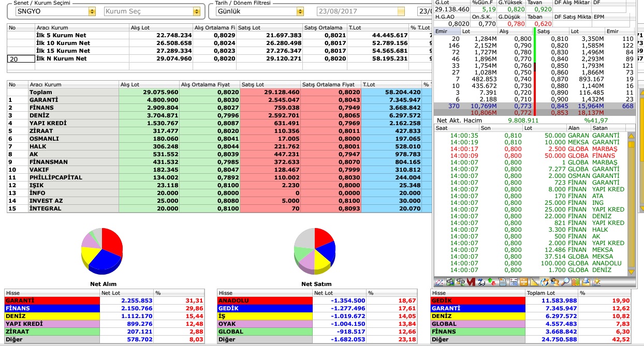Sort main table by Satış Lot column
The image size is (644, 346).
[270, 84]
